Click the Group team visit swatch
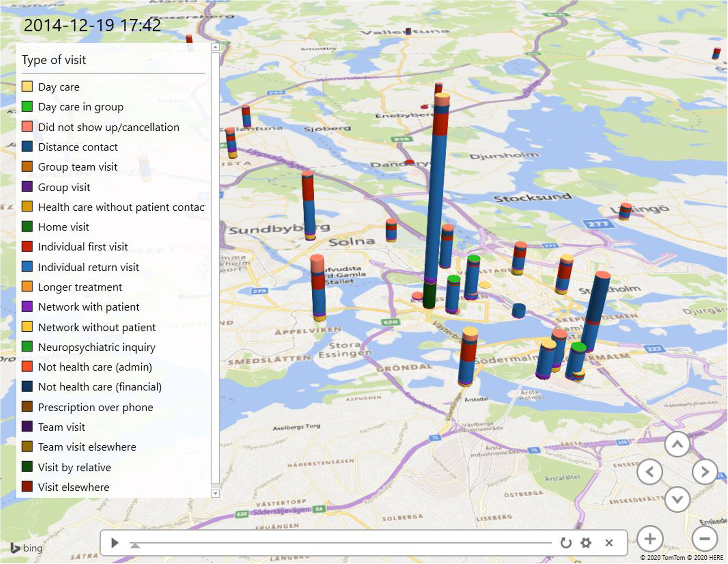The width and height of the screenshot is (728, 564). coord(27,167)
